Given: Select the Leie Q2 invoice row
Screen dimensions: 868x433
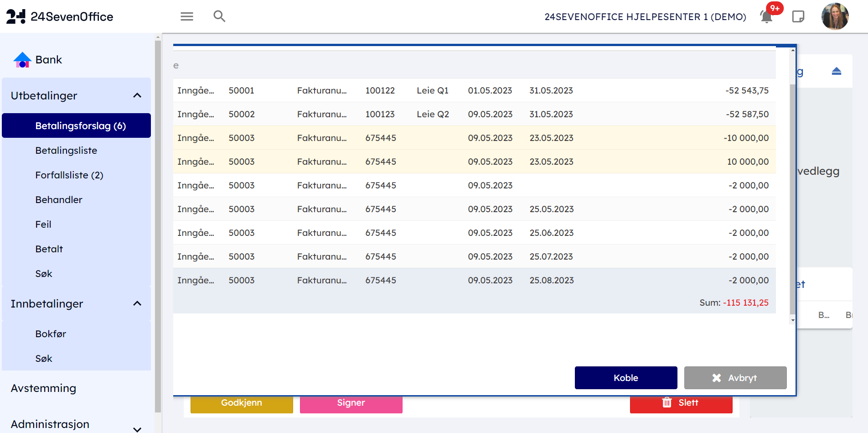Looking at the screenshot, I should coord(473,114).
